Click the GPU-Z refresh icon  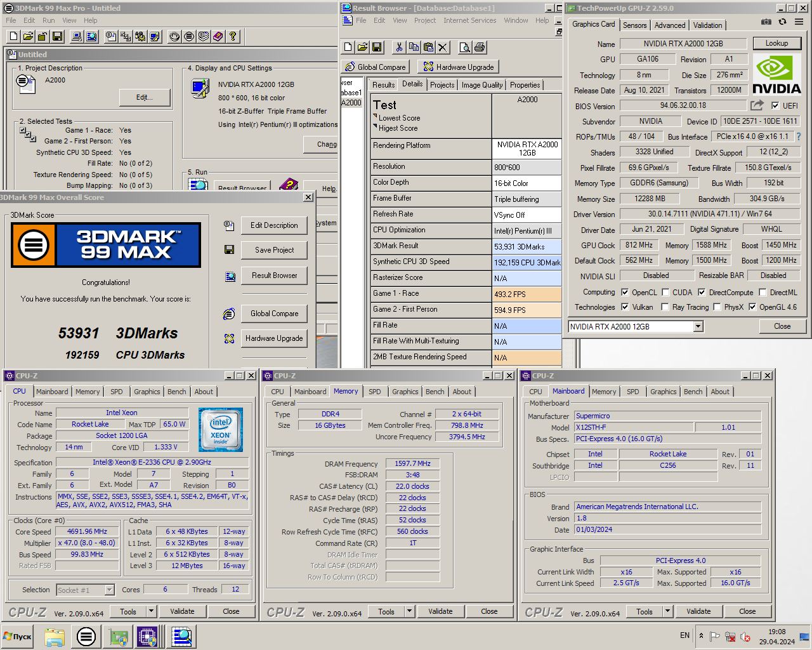[x=782, y=22]
